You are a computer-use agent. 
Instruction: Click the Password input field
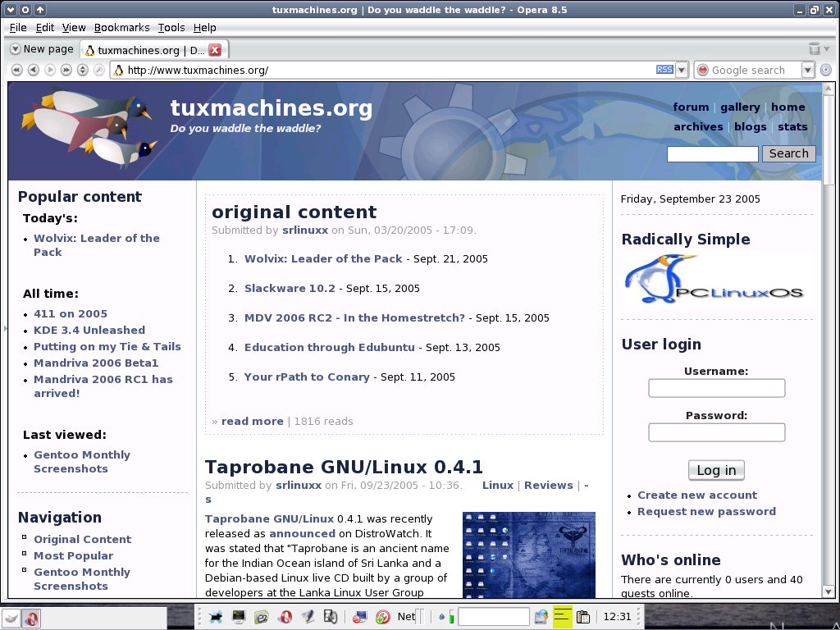tap(717, 432)
